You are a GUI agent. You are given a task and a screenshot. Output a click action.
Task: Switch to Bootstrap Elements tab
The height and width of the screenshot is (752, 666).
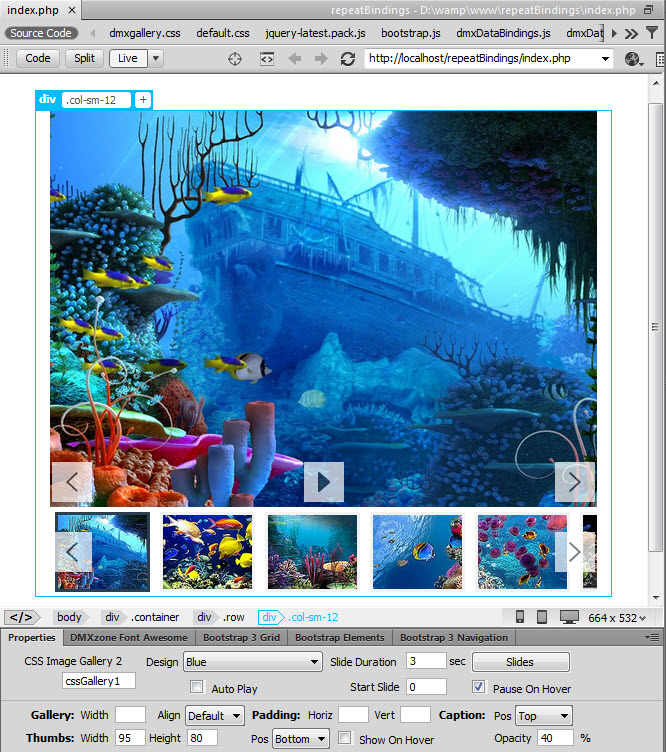[339, 638]
